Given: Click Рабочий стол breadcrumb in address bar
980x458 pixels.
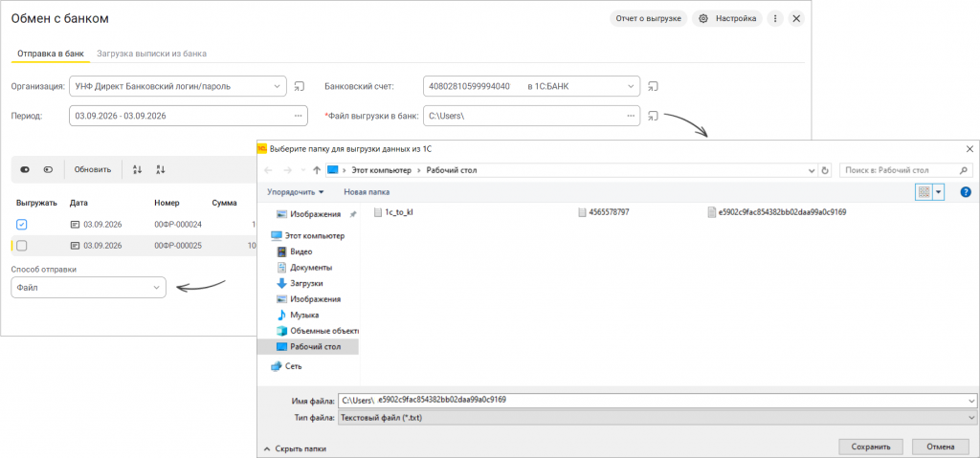Looking at the screenshot, I should pyautogui.click(x=452, y=170).
